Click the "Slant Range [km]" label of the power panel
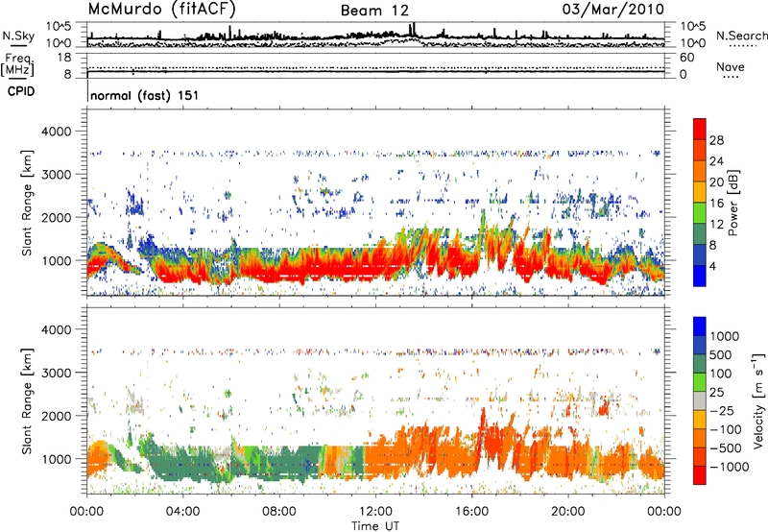The image size is (768, 532). [27, 203]
